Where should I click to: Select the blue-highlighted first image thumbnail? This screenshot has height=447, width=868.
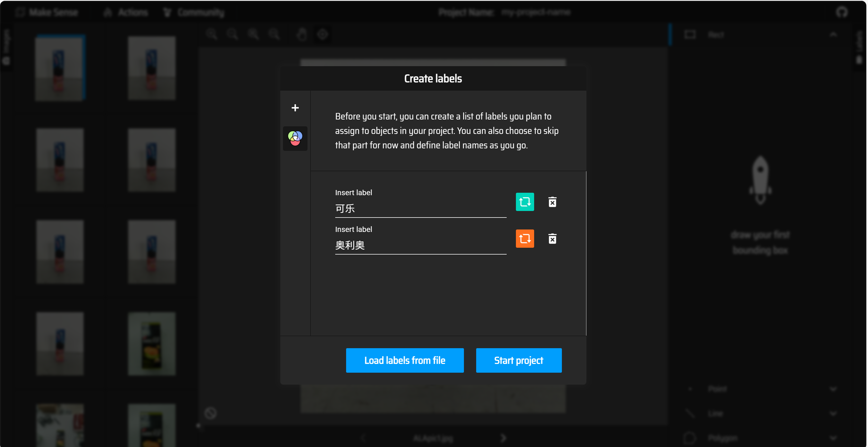[x=60, y=68]
